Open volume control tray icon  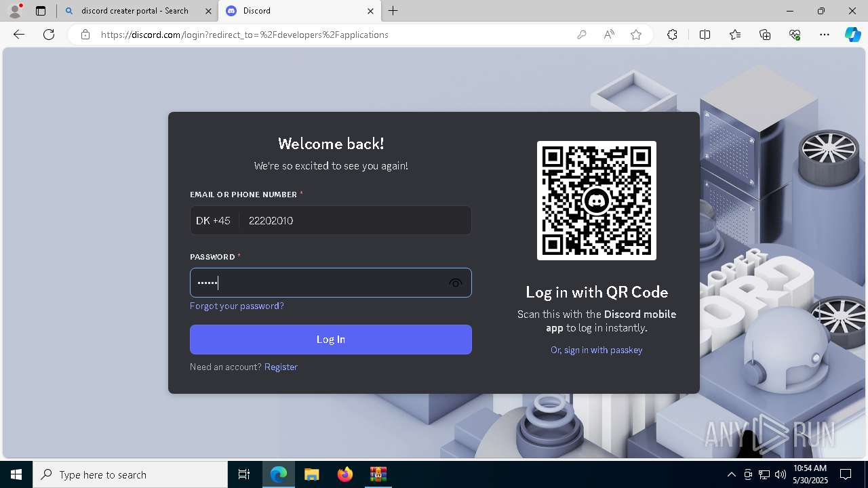781,474
